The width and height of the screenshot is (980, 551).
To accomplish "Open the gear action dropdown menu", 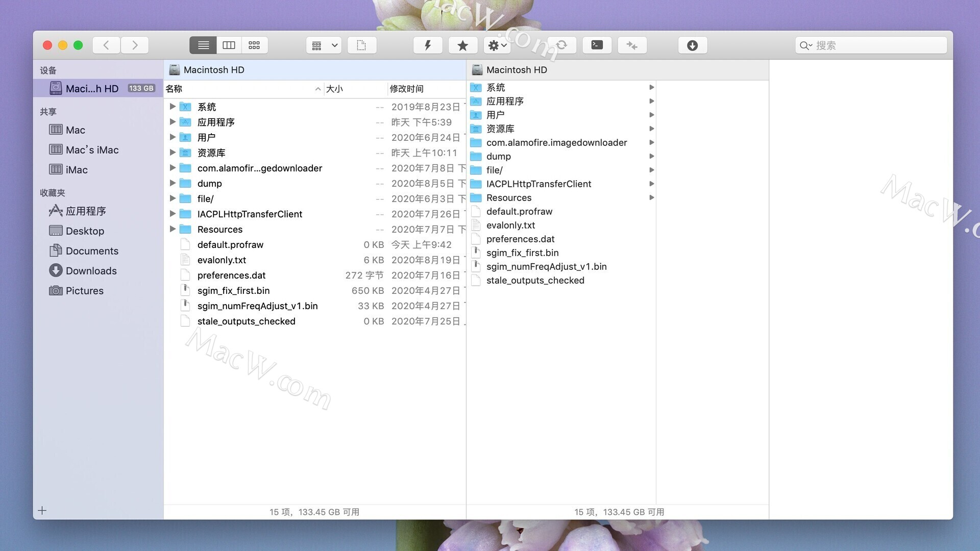I will [498, 45].
